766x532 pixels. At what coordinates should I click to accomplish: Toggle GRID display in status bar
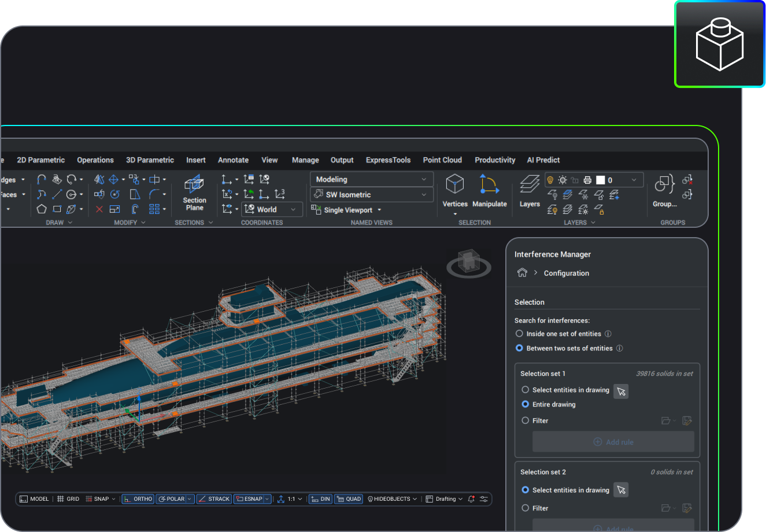[x=68, y=499]
